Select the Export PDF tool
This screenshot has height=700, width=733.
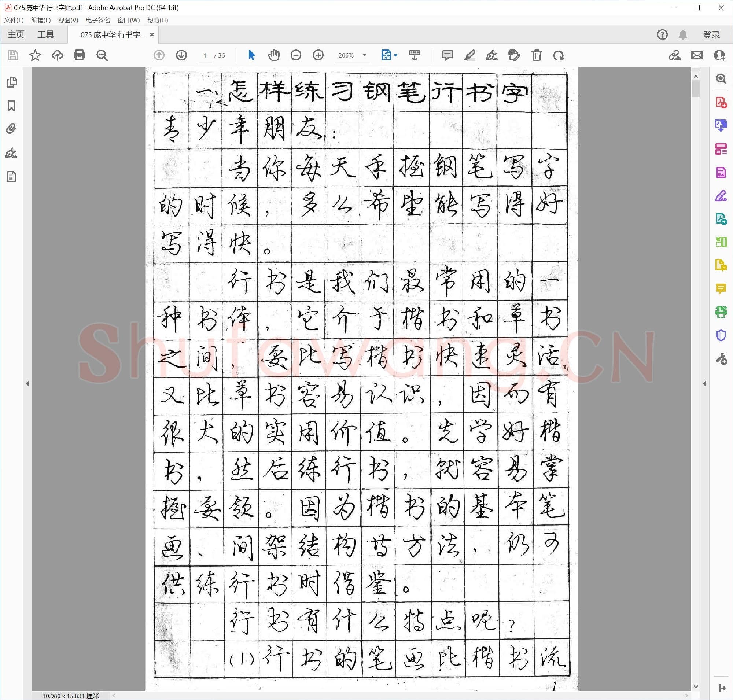coord(721,125)
